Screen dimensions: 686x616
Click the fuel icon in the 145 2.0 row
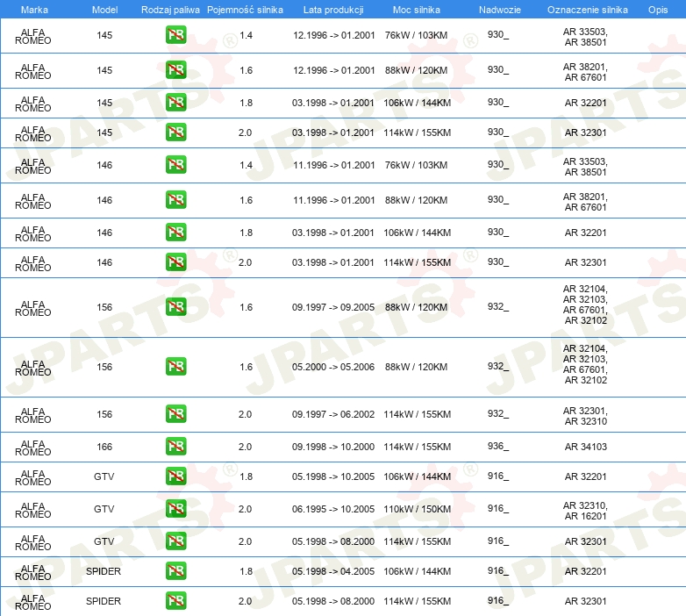tap(175, 133)
